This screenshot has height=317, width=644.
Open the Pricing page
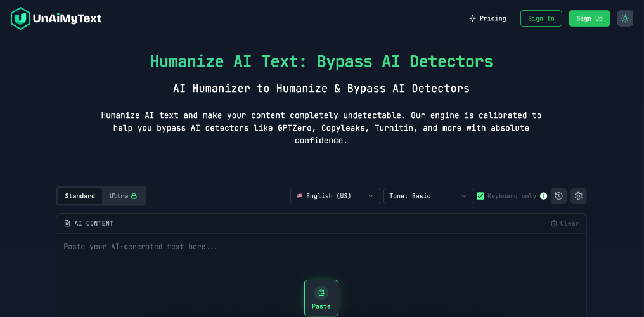pyautogui.click(x=488, y=18)
